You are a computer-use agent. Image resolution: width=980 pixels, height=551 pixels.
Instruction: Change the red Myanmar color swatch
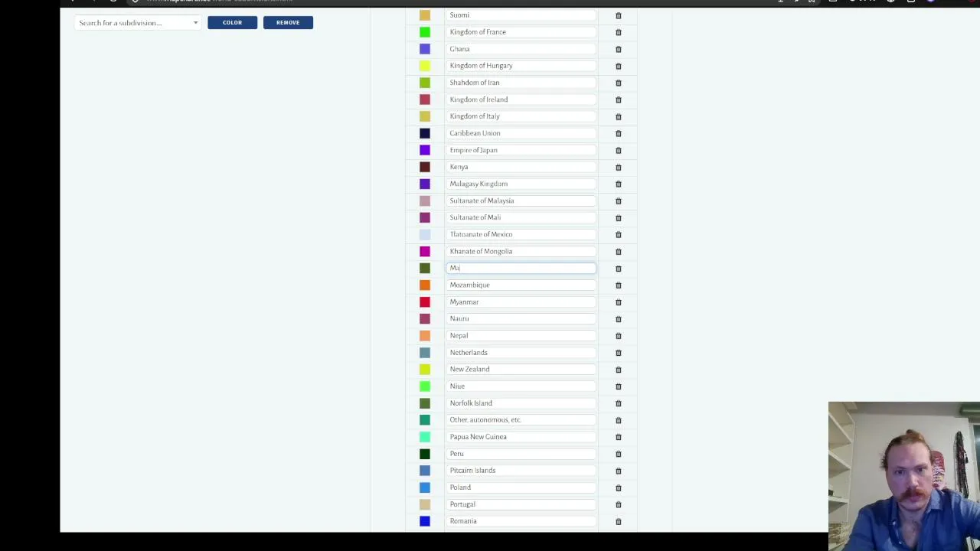pos(425,302)
